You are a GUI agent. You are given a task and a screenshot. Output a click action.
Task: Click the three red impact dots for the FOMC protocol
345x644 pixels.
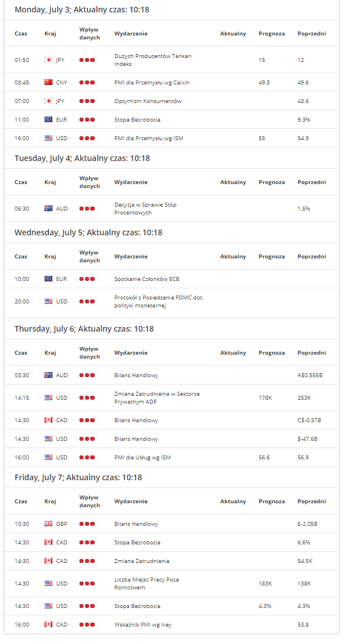point(87,302)
